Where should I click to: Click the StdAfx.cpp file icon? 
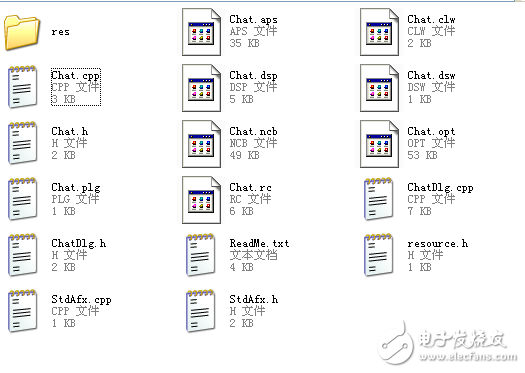pos(22,311)
